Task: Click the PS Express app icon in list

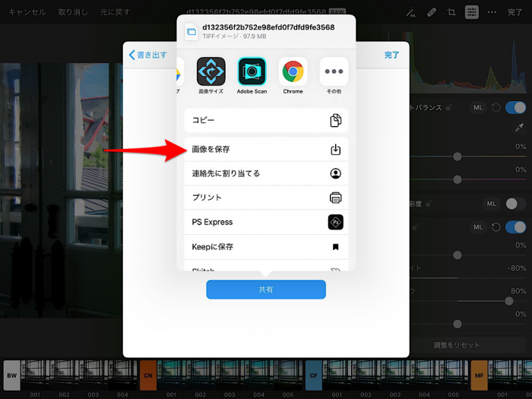Action: click(x=336, y=222)
